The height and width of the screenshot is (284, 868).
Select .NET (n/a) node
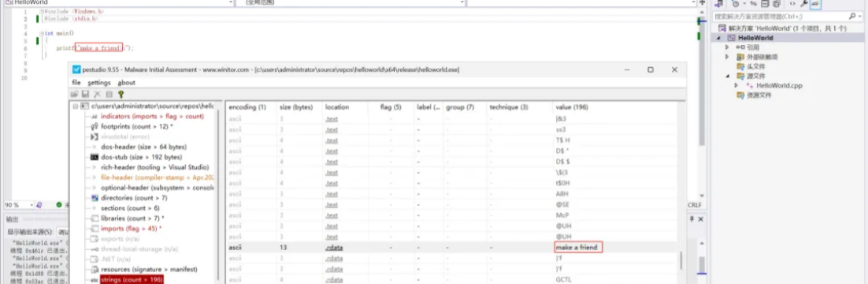click(x=116, y=259)
